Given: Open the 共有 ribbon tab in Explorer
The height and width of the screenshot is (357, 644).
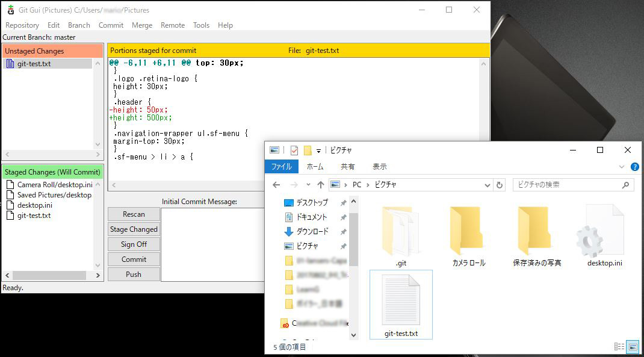Looking at the screenshot, I should point(347,166).
